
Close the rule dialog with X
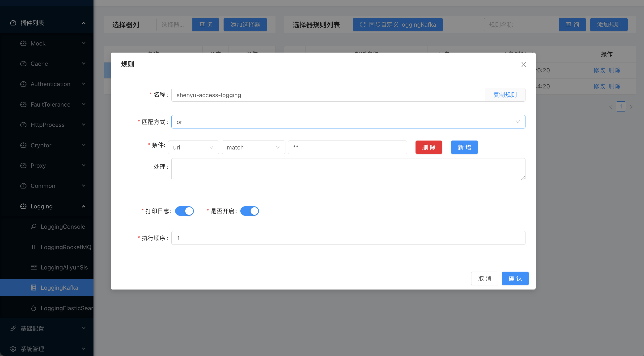[x=524, y=64]
